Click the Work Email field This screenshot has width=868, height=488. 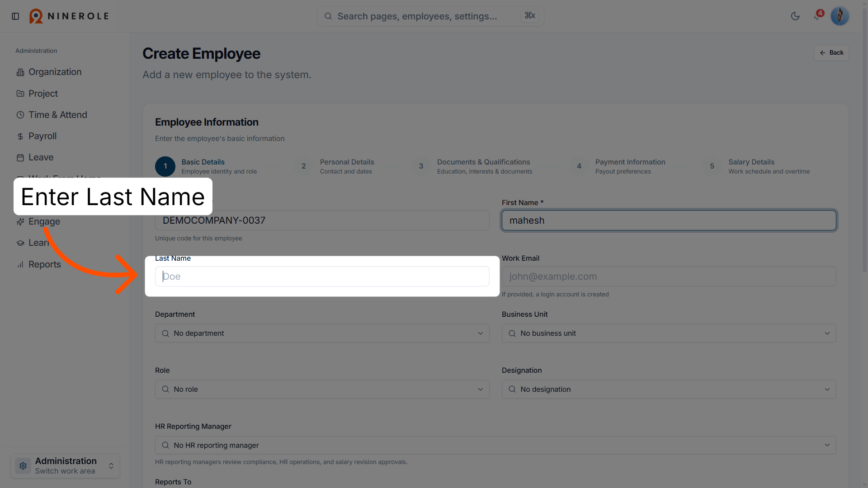pos(669,277)
